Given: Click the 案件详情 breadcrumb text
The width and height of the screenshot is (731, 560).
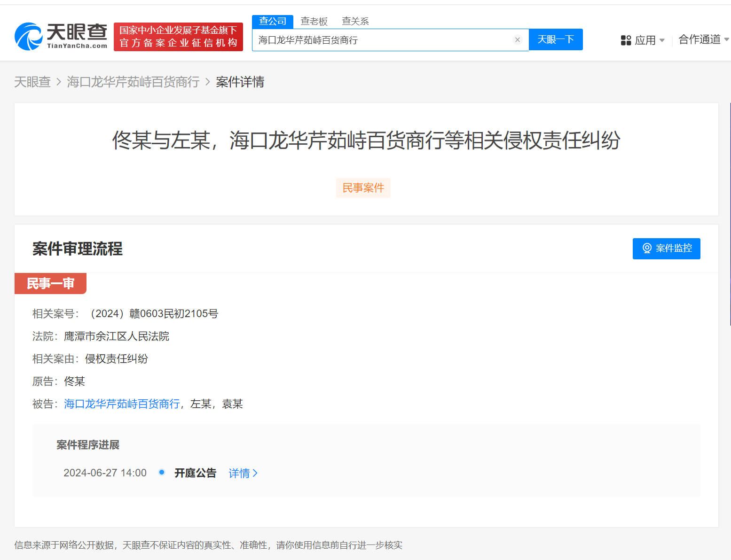Looking at the screenshot, I should (x=240, y=82).
